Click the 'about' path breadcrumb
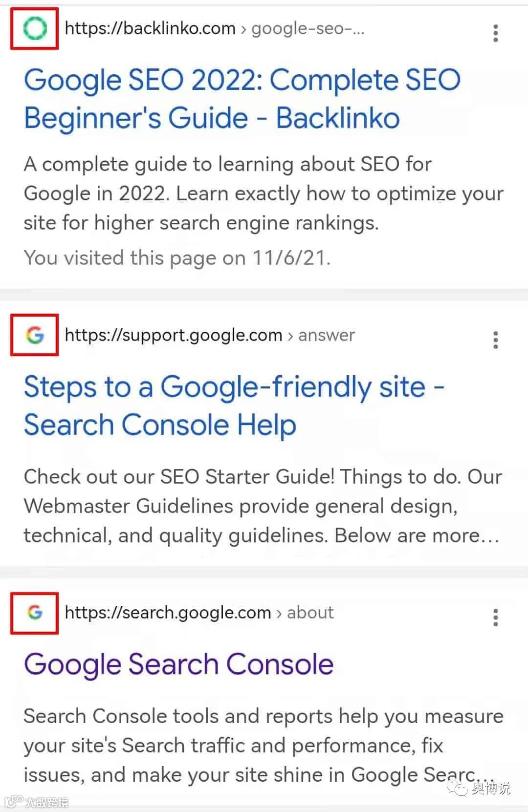This screenshot has width=528, height=812. pos(310,613)
